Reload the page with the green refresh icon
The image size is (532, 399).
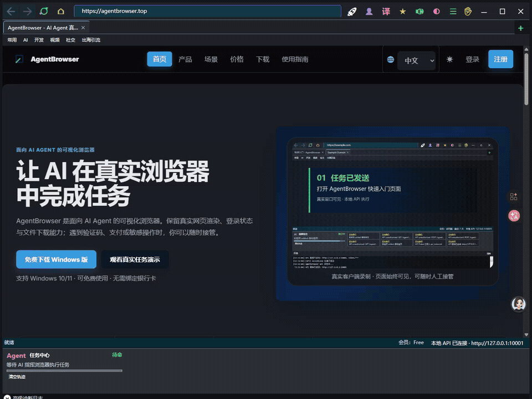(x=44, y=11)
